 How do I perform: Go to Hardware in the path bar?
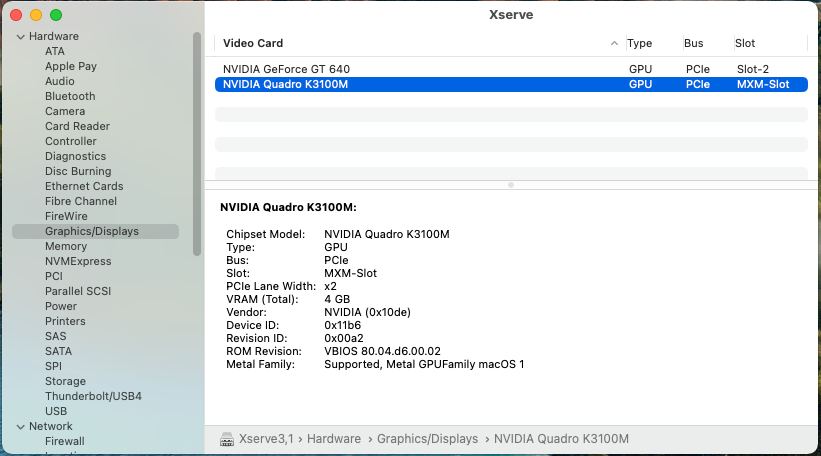334,439
